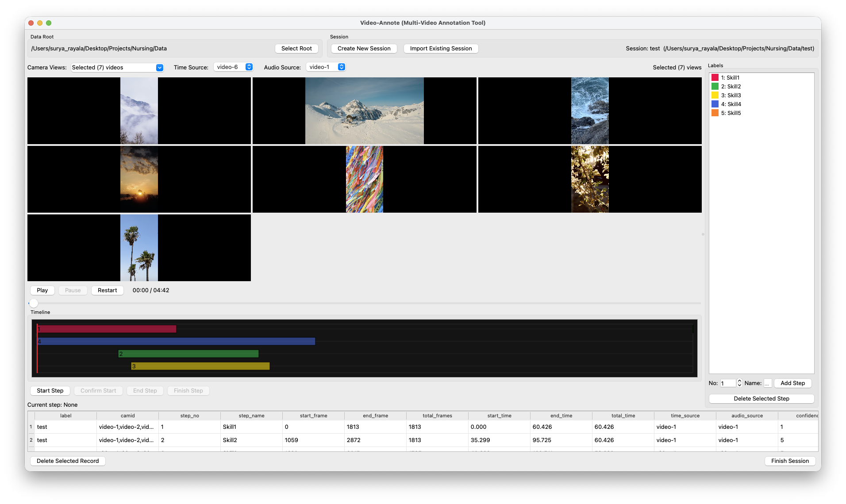
Task: Select green timeline segment 2
Action: pos(188,354)
